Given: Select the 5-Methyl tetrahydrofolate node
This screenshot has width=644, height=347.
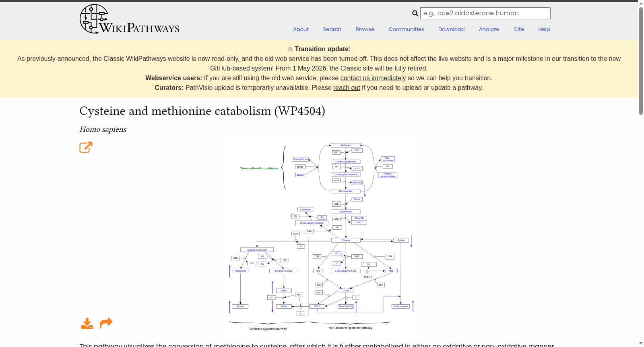Looking at the screenshot, I should 388,175.
